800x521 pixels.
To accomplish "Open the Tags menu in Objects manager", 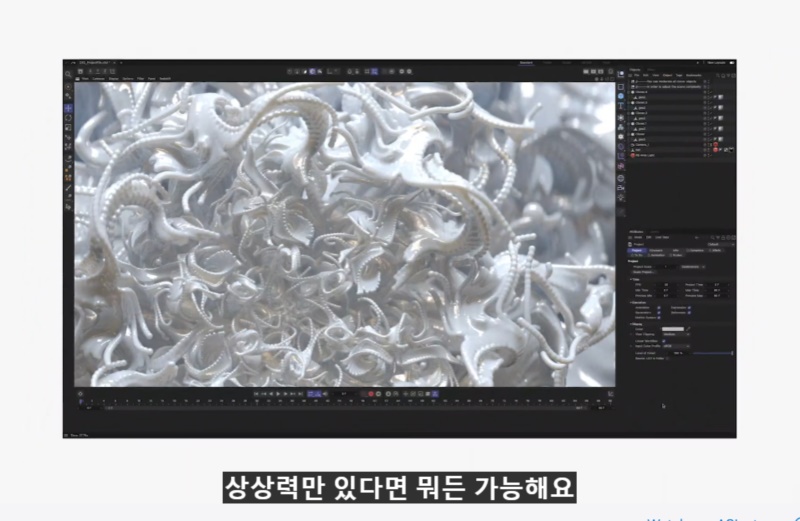I will tap(679, 76).
